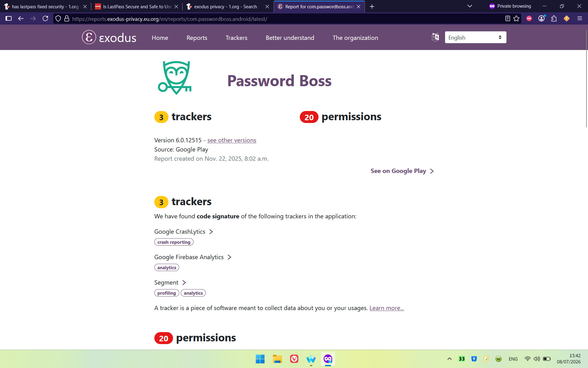This screenshot has width=588, height=368.
Task: Show hidden system tray icons
Action: (x=449, y=359)
